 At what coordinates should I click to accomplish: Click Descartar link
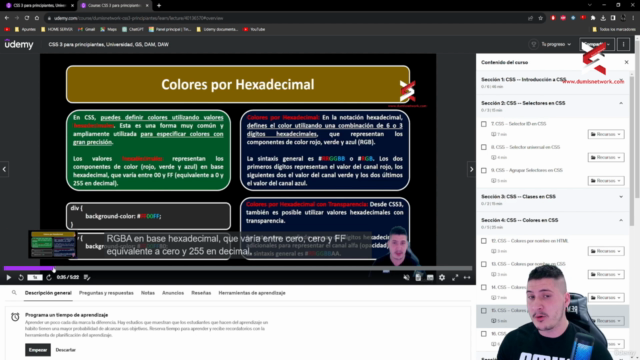point(66,350)
